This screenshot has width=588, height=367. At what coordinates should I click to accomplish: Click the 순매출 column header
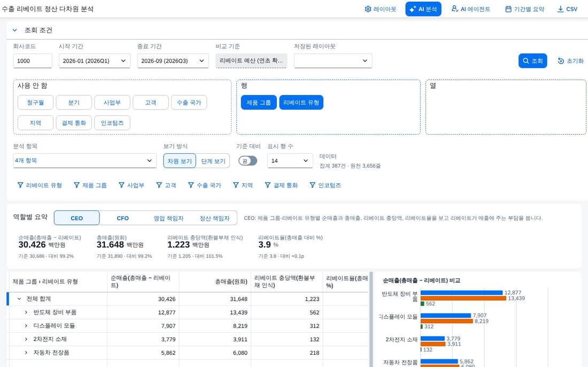143,282
